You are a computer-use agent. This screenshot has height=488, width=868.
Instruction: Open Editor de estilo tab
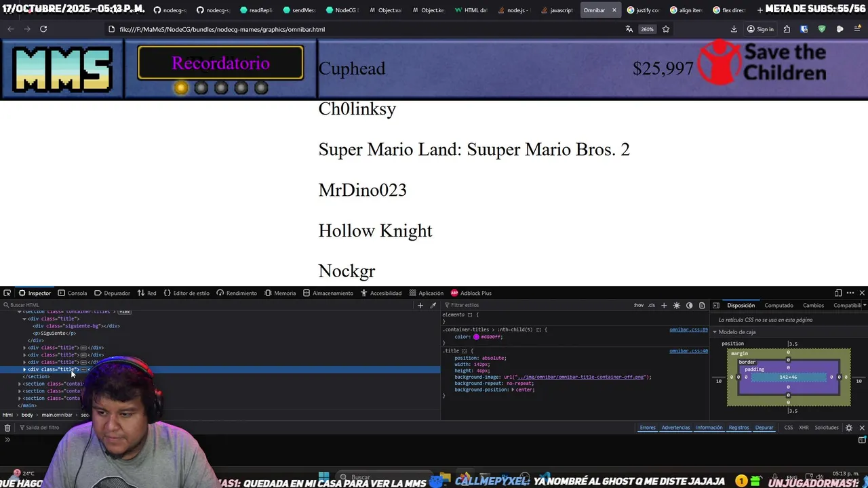[x=186, y=293]
